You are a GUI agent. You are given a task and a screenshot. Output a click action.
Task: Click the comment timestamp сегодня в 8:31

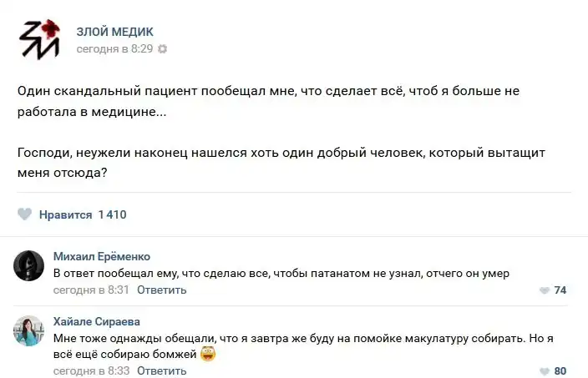click(91, 290)
